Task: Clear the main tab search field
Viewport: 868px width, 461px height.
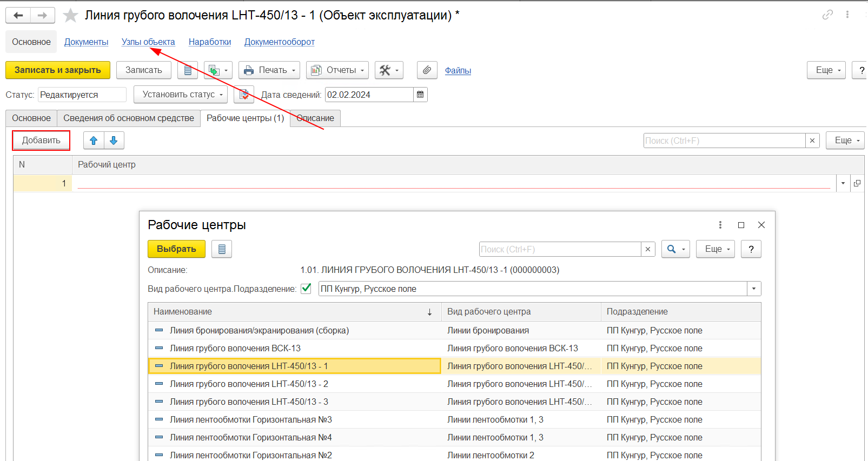Action: pos(812,141)
